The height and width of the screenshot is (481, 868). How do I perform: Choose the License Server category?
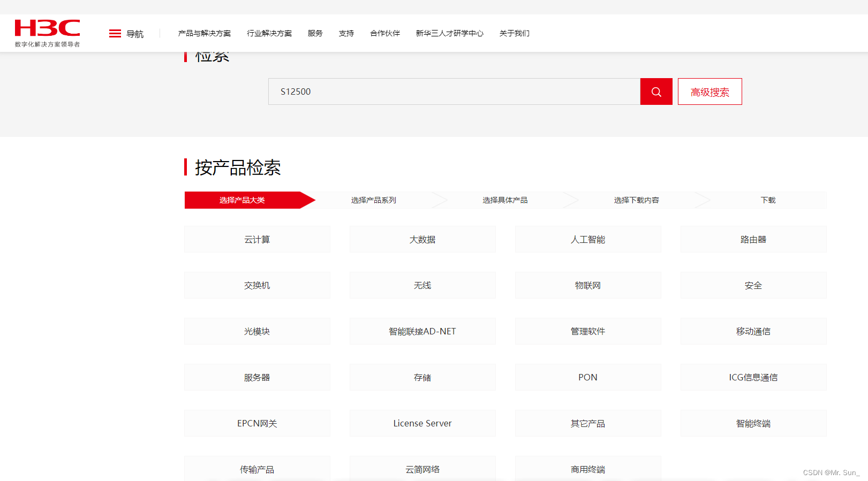[422, 423]
